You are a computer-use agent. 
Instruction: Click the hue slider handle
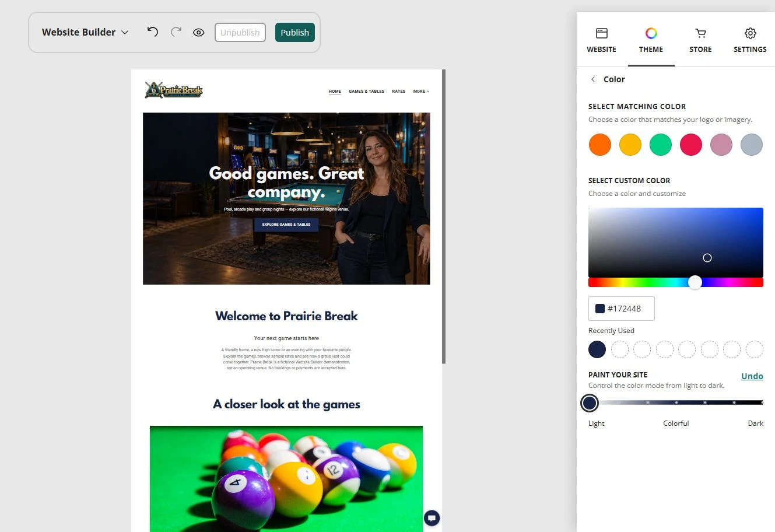pyautogui.click(x=695, y=282)
